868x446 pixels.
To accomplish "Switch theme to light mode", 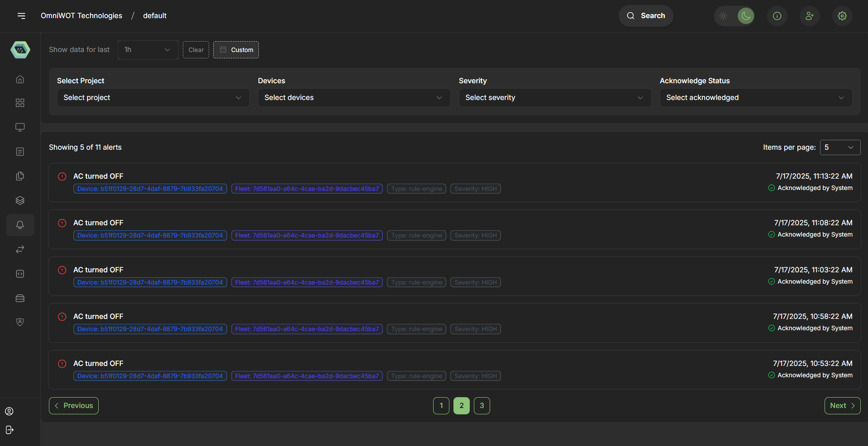I will pyautogui.click(x=723, y=16).
